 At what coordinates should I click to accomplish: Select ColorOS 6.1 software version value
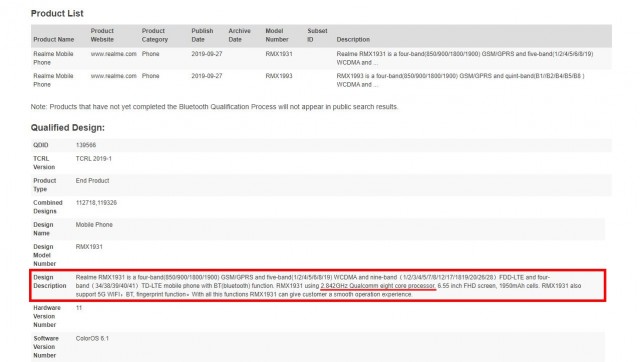coord(92,339)
